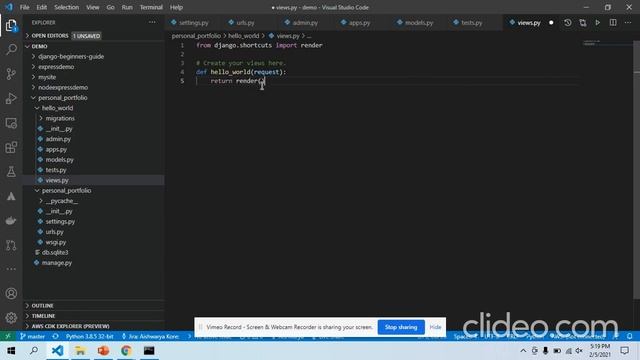Open remote window status bar button
This screenshot has height=360, width=640.
pos(8,336)
